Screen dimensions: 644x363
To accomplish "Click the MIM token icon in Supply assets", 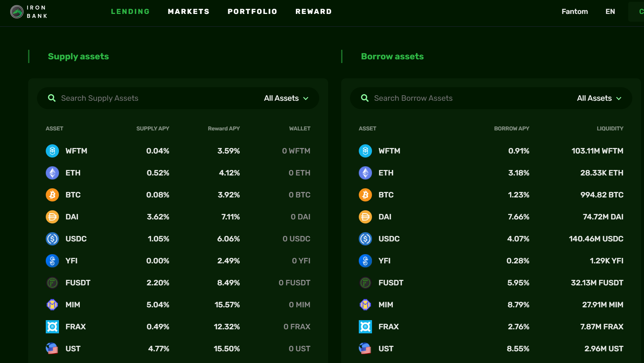I will click(52, 305).
